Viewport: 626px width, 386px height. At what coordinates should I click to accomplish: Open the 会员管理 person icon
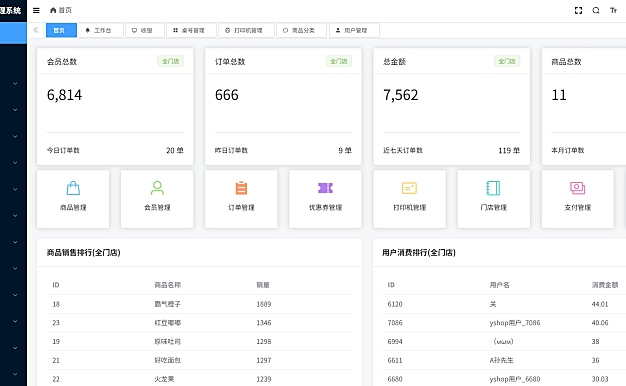157,188
